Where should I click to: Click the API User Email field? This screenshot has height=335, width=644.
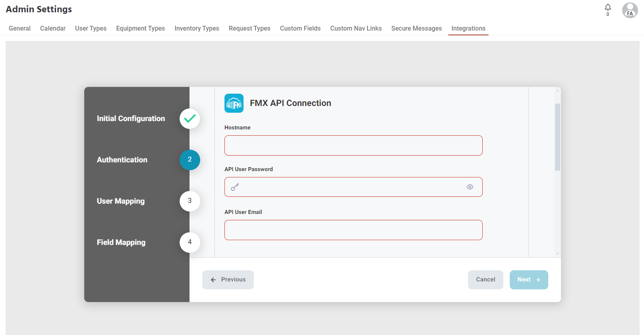click(354, 230)
